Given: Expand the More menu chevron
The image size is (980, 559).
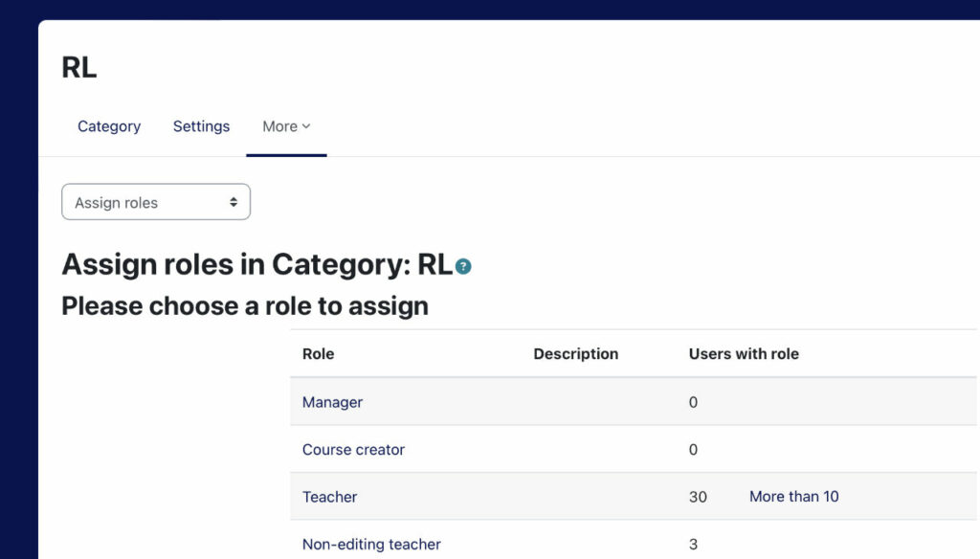Looking at the screenshot, I should [x=305, y=125].
